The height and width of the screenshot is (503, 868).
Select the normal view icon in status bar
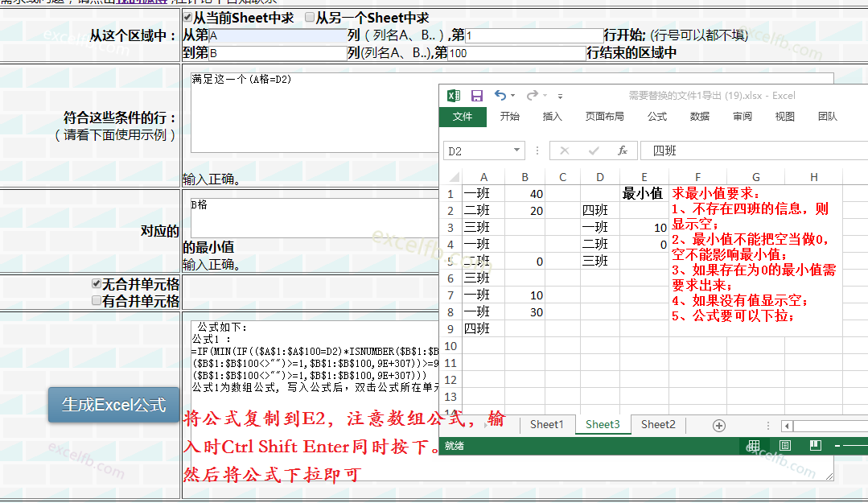pyautogui.click(x=754, y=445)
